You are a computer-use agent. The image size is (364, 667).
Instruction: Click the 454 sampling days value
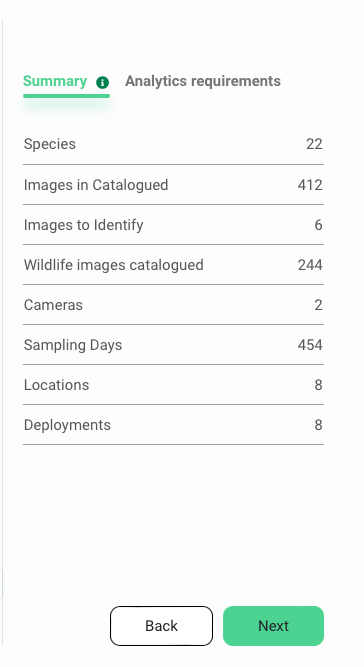(310, 345)
